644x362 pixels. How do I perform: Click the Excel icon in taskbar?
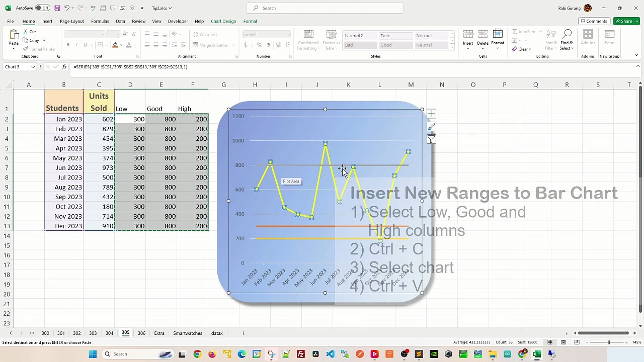(x=537, y=354)
